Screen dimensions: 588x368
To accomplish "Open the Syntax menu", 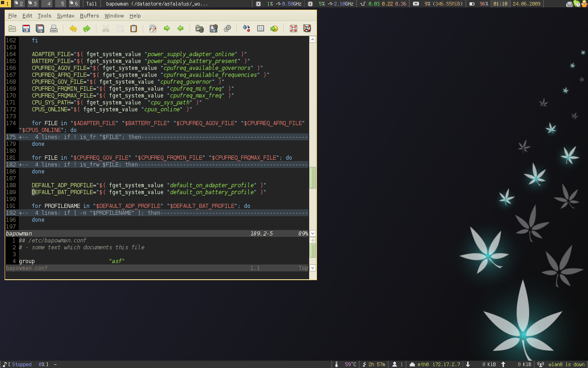I will pos(66,16).
